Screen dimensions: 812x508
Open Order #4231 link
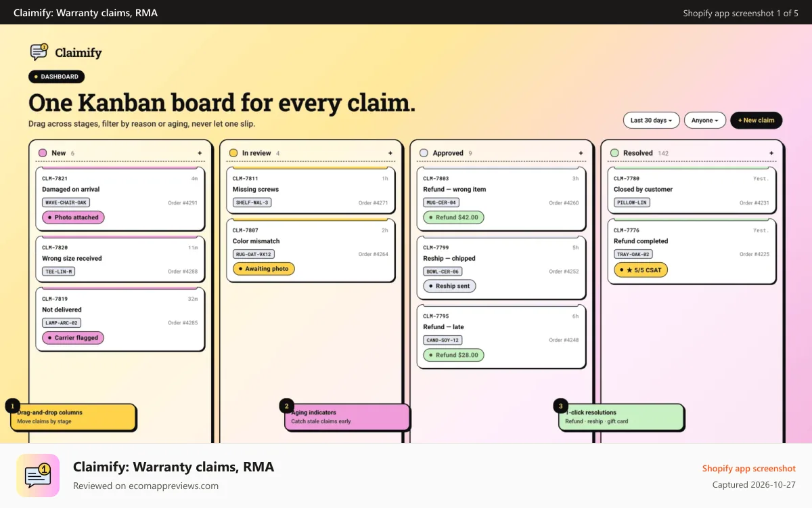click(754, 203)
